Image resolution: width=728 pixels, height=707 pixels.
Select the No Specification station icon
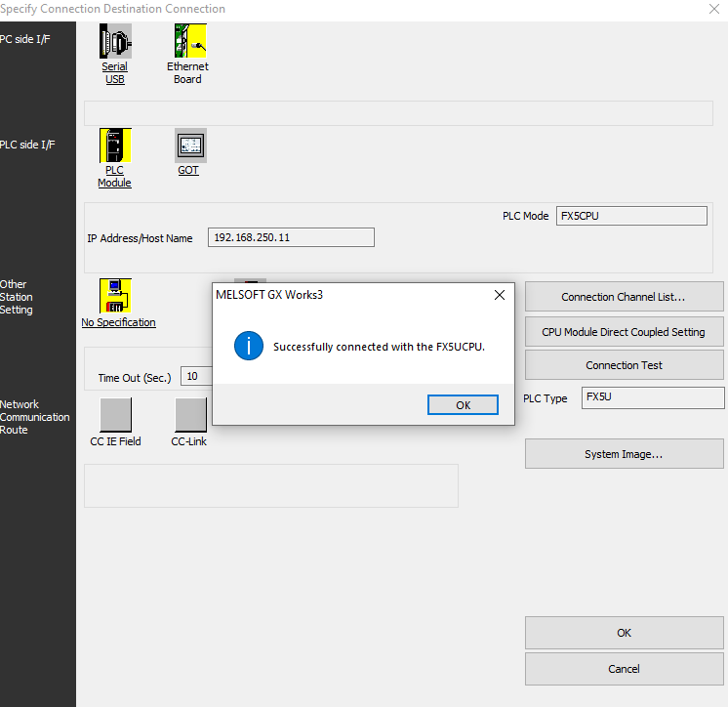click(115, 296)
